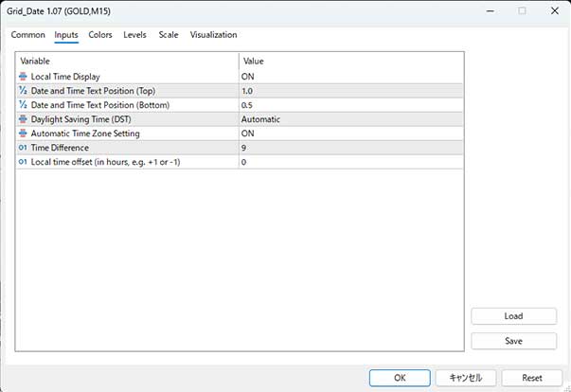The height and width of the screenshot is (392, 571).
Task: Click the Reset button
Action: (x=531, y=378)
